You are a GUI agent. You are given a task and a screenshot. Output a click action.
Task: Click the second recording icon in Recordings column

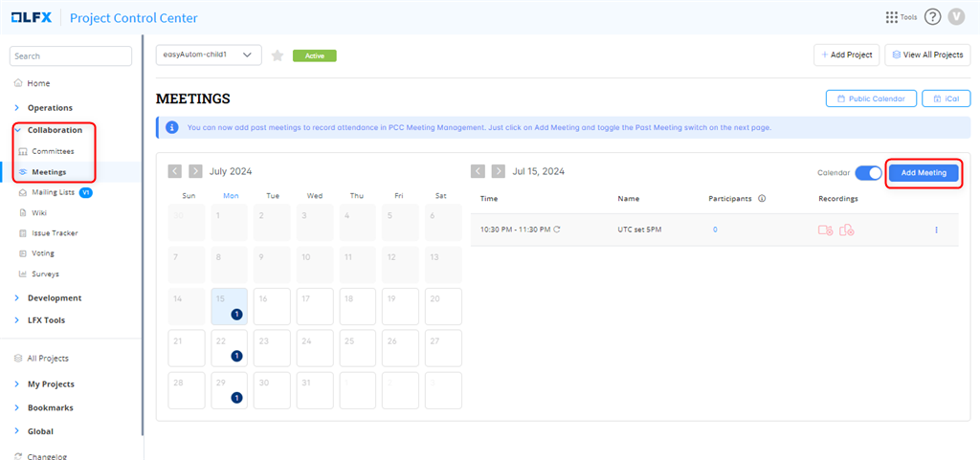pos(846,230)
